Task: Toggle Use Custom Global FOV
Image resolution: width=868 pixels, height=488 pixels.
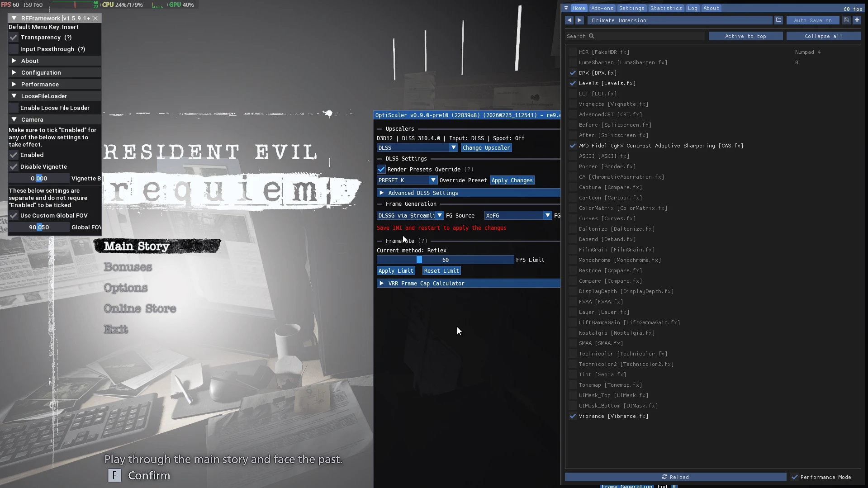Action: click(14, 216)
